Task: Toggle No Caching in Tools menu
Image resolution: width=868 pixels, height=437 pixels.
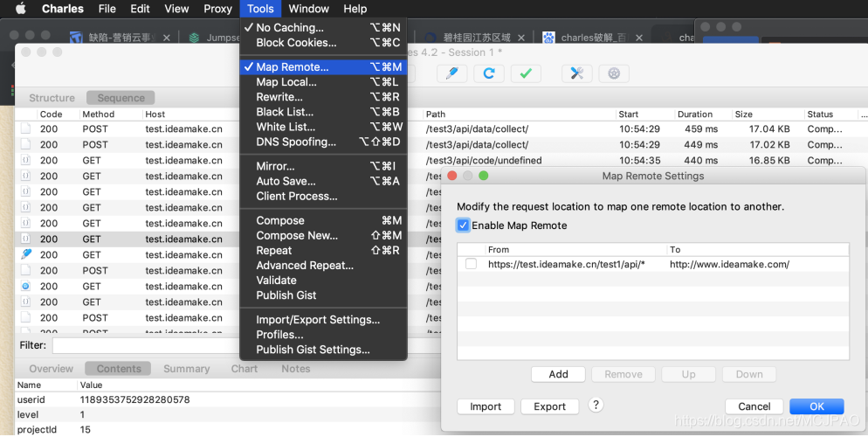Action: click(x=323, y=27)
